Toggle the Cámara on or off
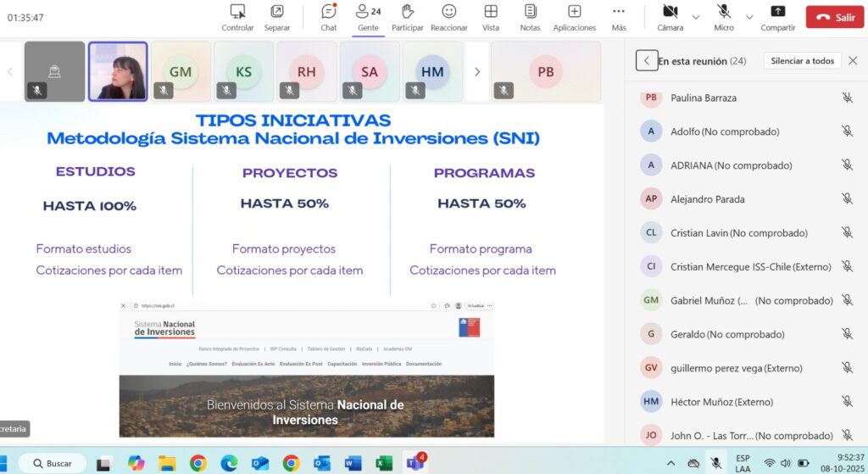The height and width of the screenshot is (474, 868). pos(670,12)
